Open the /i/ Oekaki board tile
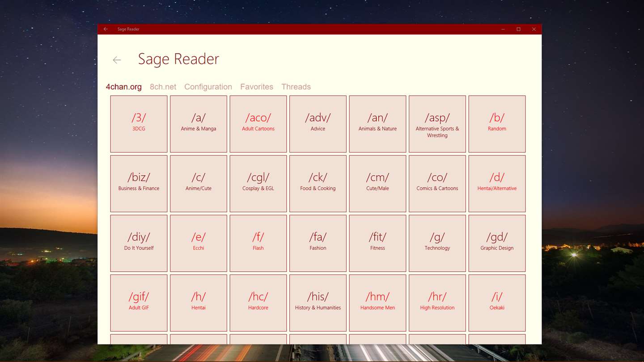Image resolution: width=644 pixels, height=362 pixels. coord(497,303)
